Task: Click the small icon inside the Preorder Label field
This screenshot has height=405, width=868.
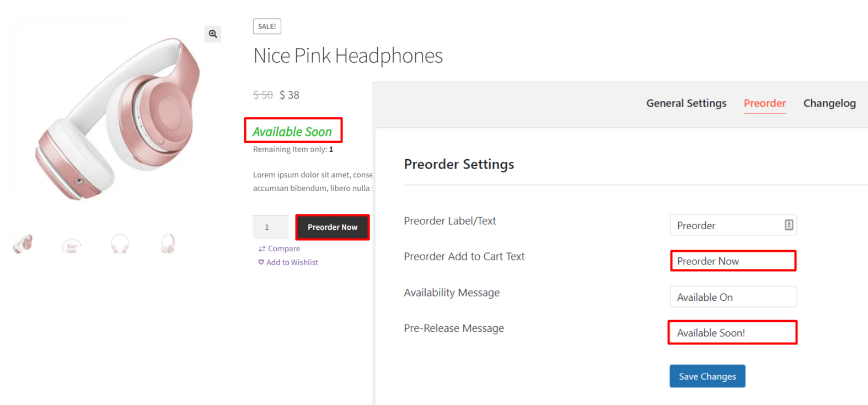Action: pos(789,225)
